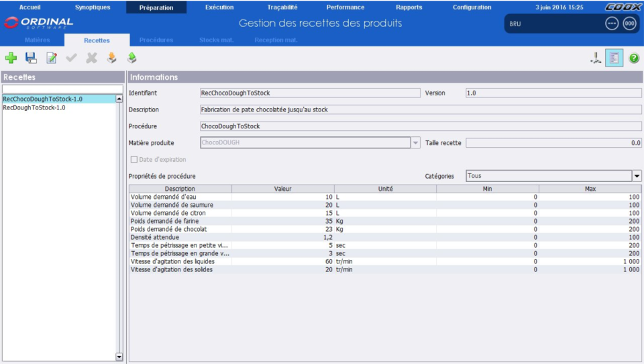Click the round '000' indicator button

click(x=629, y=24)
